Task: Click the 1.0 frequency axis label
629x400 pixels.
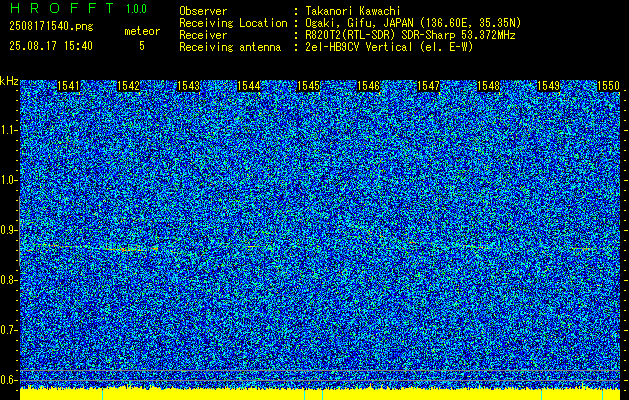Action: [8, 181]
